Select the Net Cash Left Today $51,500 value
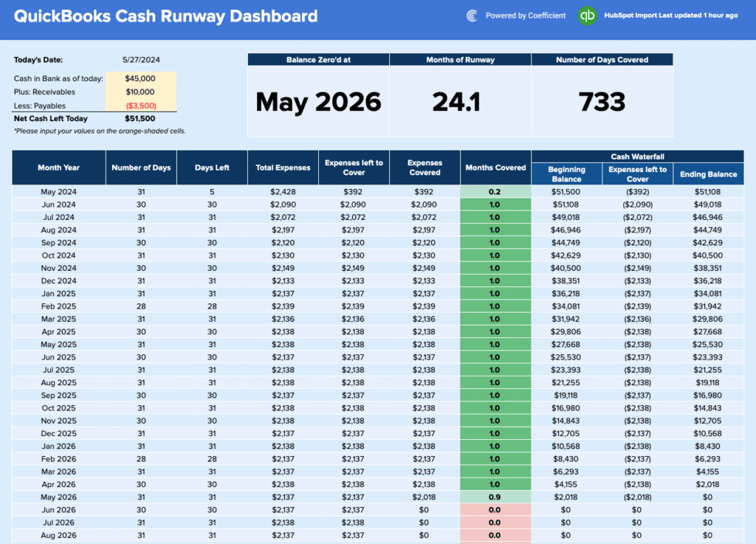756x544 pixels. (140, 119)
